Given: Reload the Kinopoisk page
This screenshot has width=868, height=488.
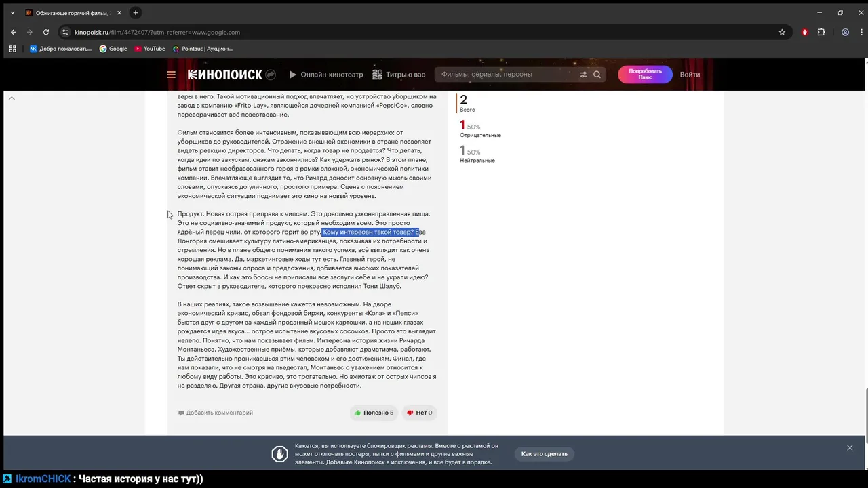Looking at the screenshot, I should [x=46, y=32].
